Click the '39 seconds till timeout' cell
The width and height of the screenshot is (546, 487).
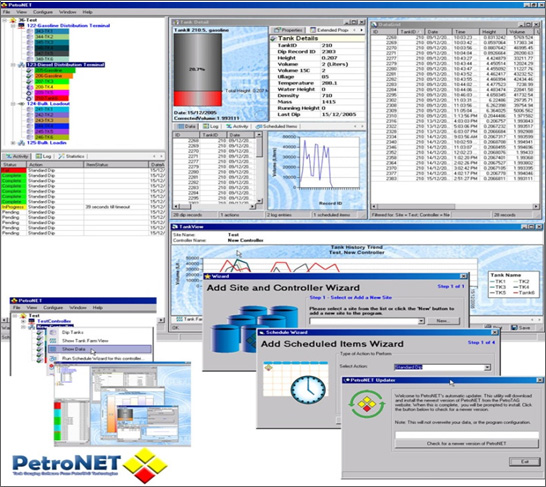[116, 207]
